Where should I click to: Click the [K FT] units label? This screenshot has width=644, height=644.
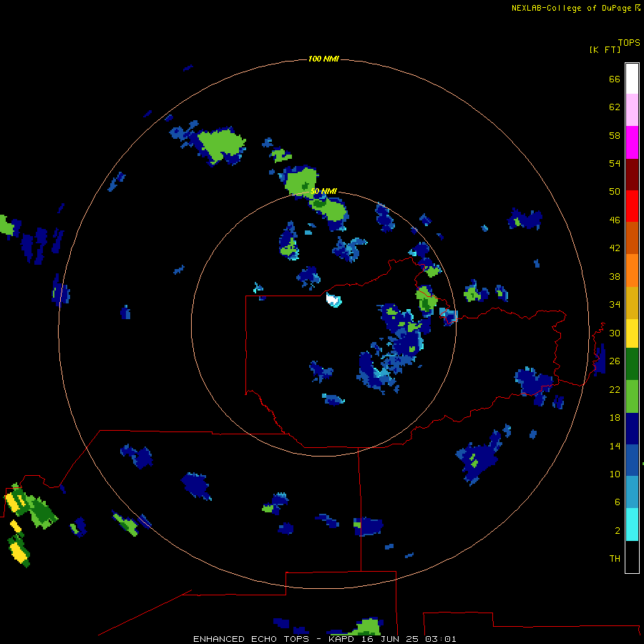coord(605,49)
